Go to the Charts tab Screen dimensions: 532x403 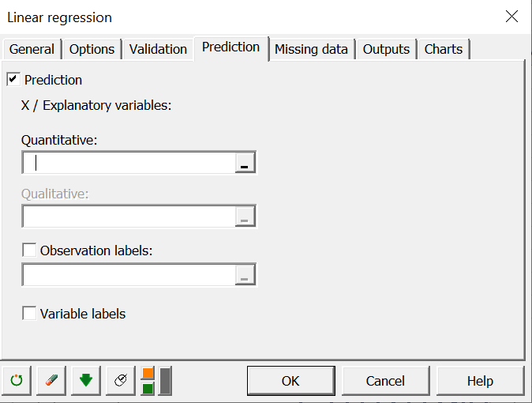pos(444,49)
